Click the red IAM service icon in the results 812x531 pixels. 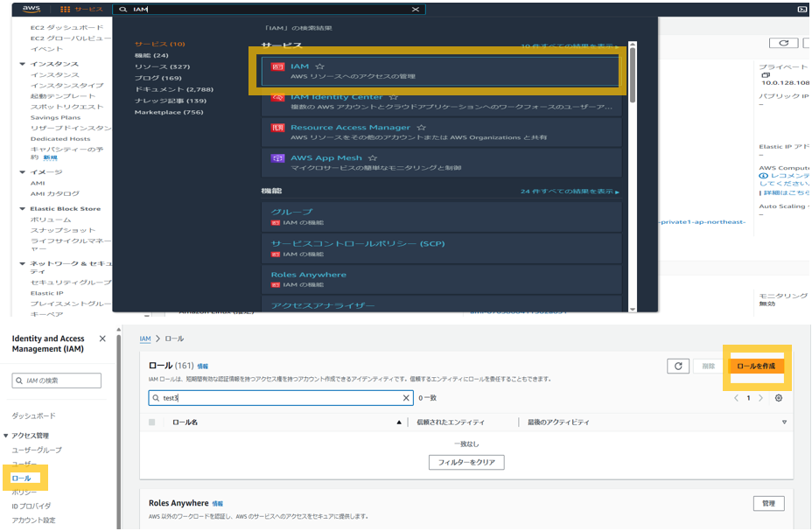tap(277, 66)
